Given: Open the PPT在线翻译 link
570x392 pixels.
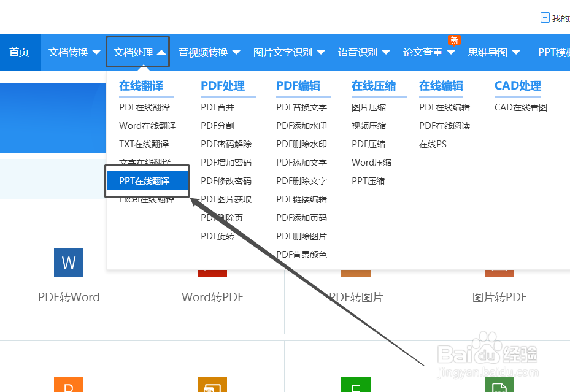Looking at the screenshot, I should click(145, 180).
